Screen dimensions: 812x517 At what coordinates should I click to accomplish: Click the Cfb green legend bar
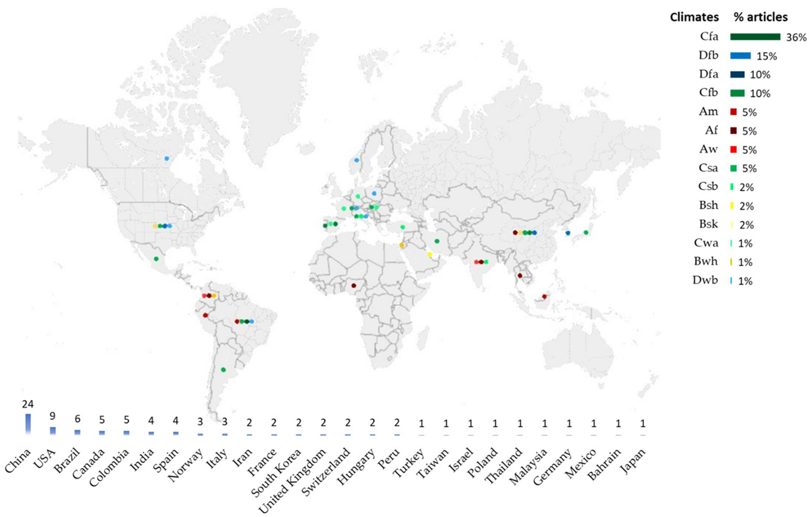click(x=737, y=93)
